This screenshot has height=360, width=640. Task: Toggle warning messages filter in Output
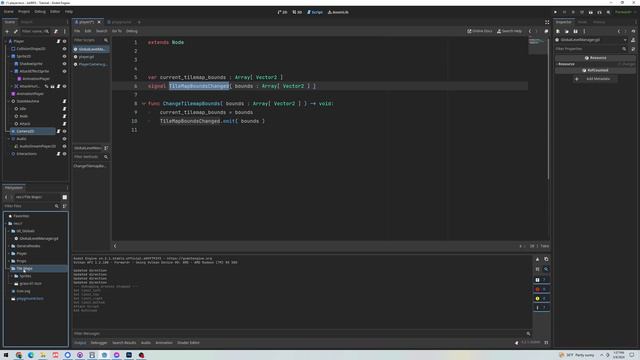542,299
